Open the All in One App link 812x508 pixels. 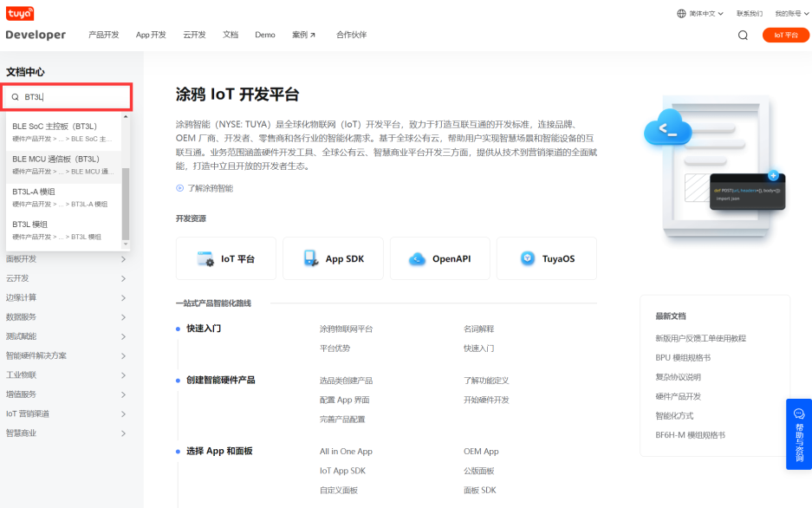(346, 451)
